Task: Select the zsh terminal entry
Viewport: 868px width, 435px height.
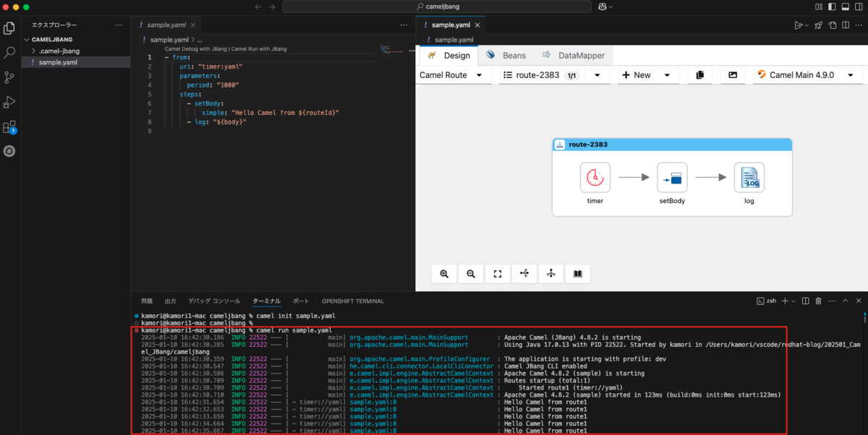Action: 765,301
